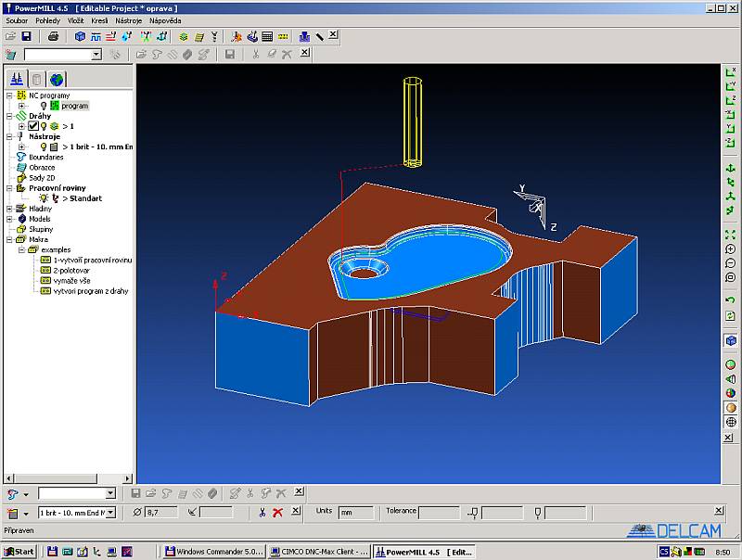
Task: Click the black diagonal measure line icon
Action: (x=320, y=36)
